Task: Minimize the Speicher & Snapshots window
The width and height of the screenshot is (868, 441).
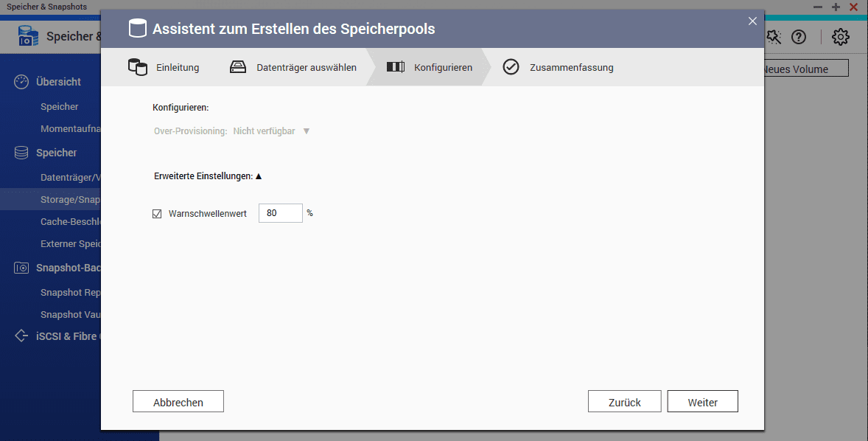Action: [818, 7]
